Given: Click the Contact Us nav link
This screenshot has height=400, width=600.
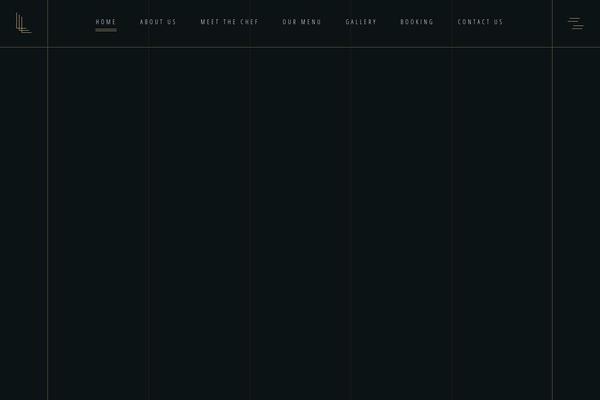Looking at the screenshot, I should pos(480,22).
